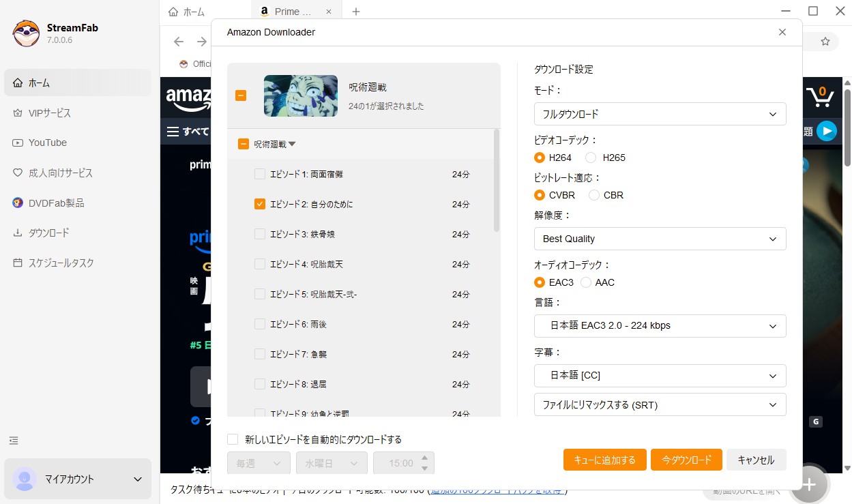This screenshot has width=852, height=504.
Task: Expand the 解像度 Best Quality dropdown
Action: pos(660,239)
